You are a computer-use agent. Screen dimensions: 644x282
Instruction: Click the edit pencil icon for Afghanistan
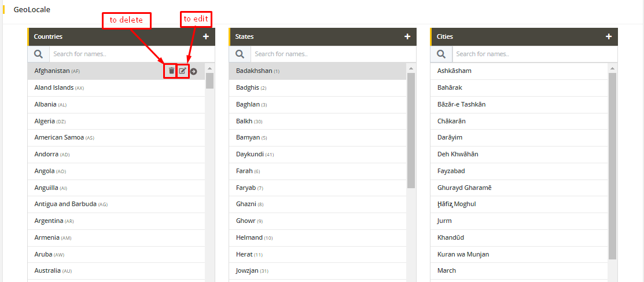[x=183, y=71]
